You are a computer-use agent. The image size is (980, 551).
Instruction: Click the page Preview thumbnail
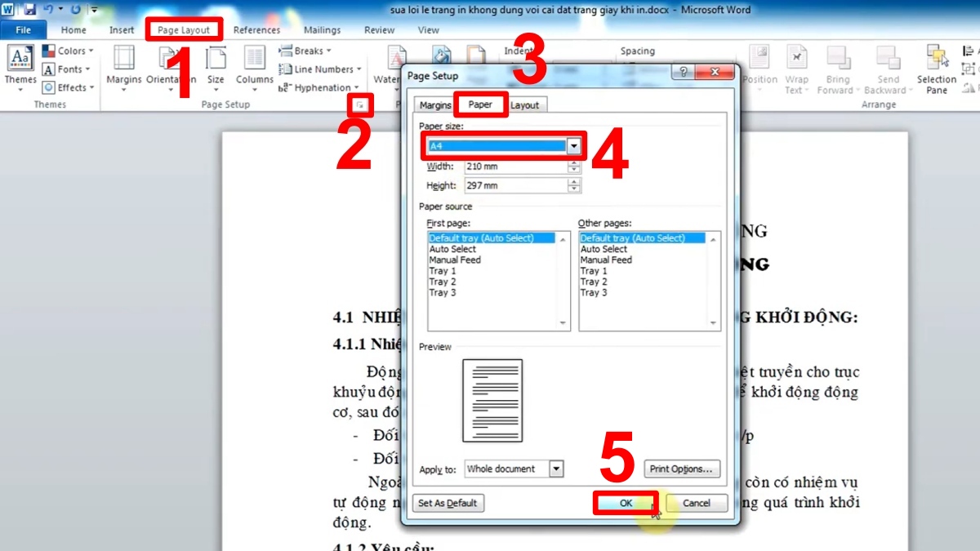[x=492, y=400]
